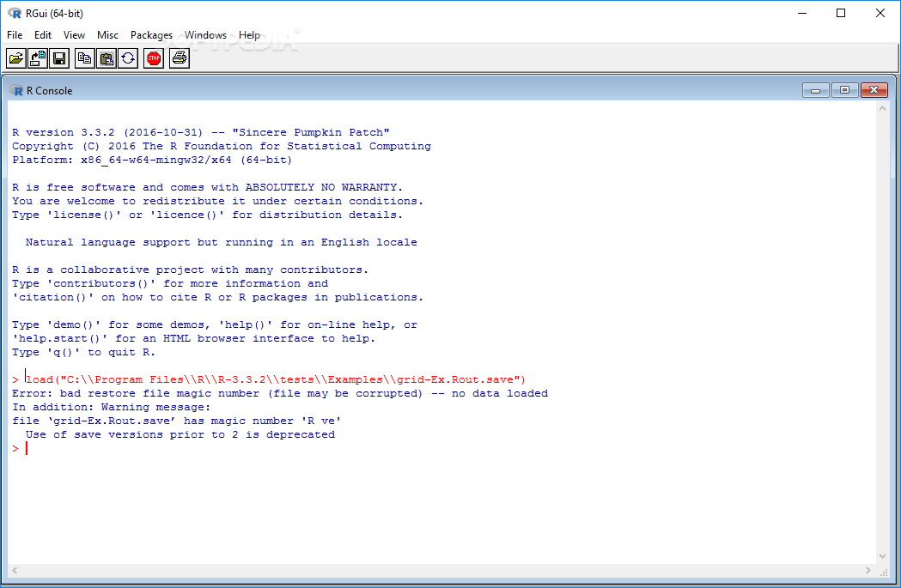Click the "Type 'demo()' for some demos" line
This screenshot has width=901, height=588.
click(215, 325)
